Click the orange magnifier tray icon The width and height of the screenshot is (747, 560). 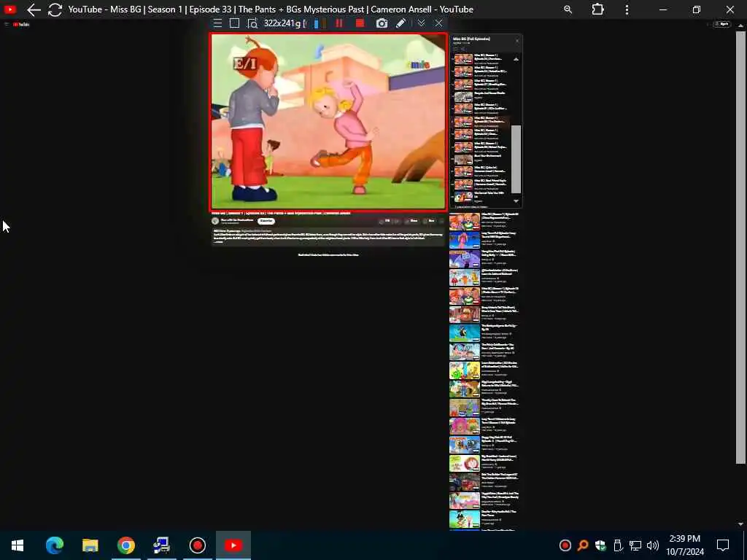(583, 545)
